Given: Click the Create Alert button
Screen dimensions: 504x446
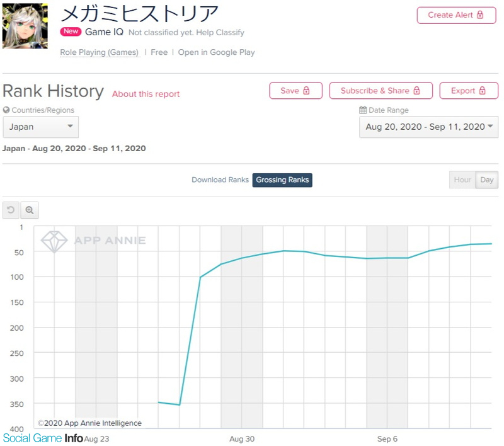Looking at the screenshot, I should (x=456, y=15).
